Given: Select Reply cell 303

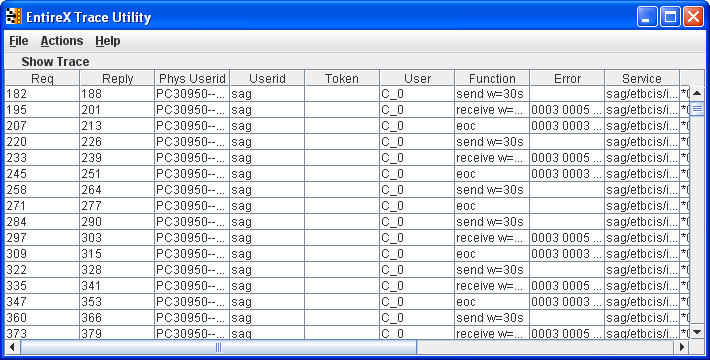Looking at the screenshot, I should [117, 238].
